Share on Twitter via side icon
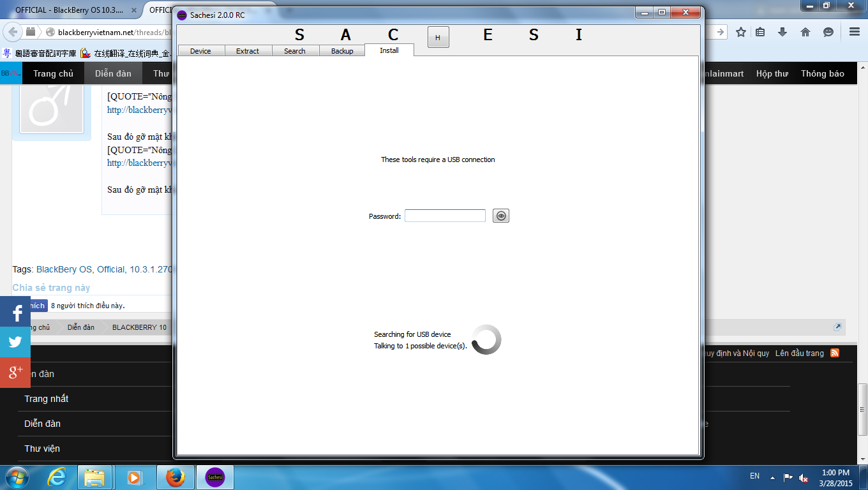 point(15,342)
